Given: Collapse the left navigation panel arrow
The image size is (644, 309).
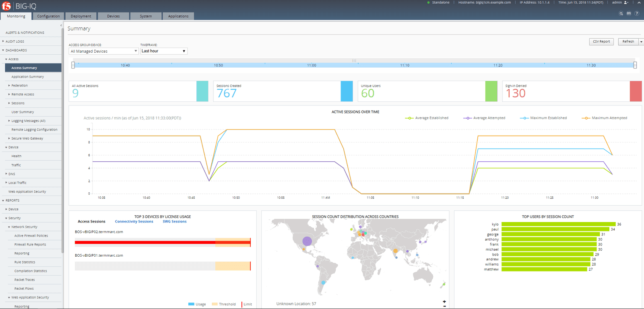Looking at the screenshot, I should 61,25.
